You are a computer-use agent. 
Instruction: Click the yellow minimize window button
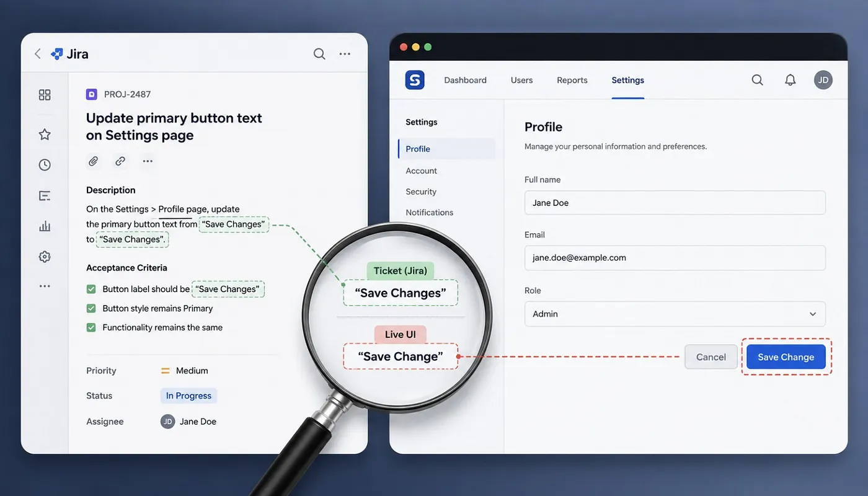(x=415, y=47)
